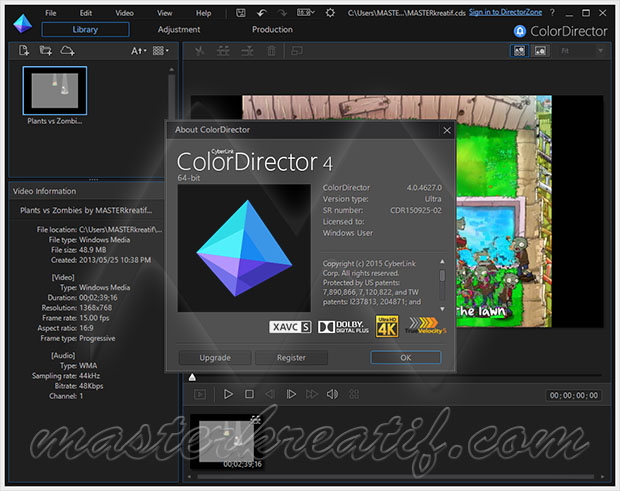Click the question mark help icon
Screen dimensions: 620x491
[x=552, y=13]
